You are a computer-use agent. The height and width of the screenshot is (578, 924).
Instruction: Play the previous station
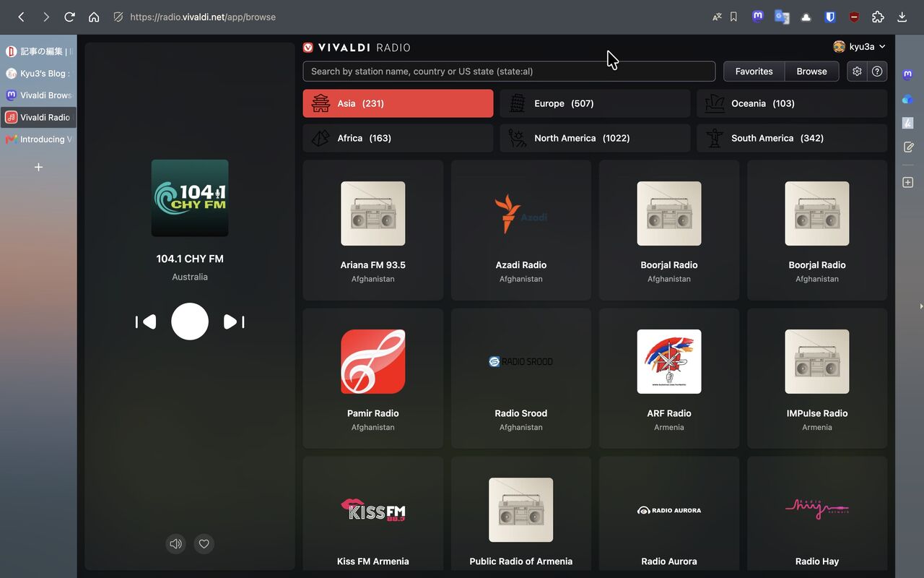tap(146, 322)
